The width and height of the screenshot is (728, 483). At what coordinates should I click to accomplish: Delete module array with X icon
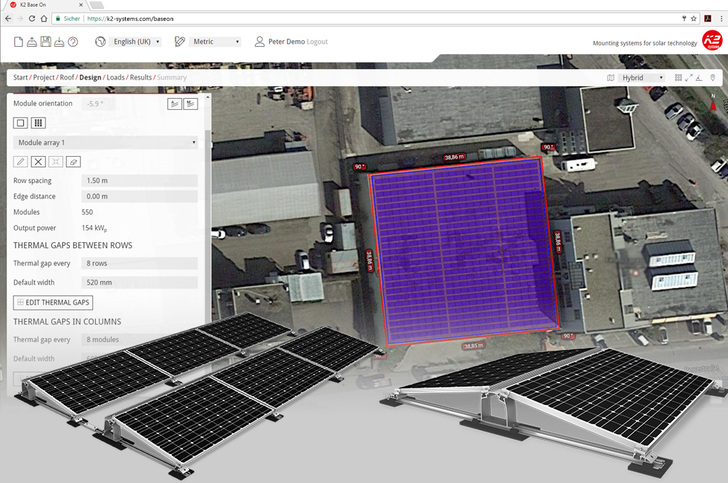(x=39, y=162)
